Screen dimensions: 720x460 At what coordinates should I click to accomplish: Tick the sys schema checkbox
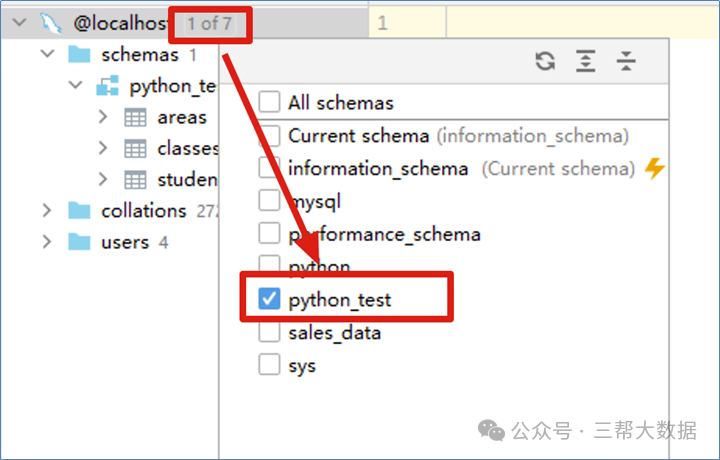(x=269, y=364)
